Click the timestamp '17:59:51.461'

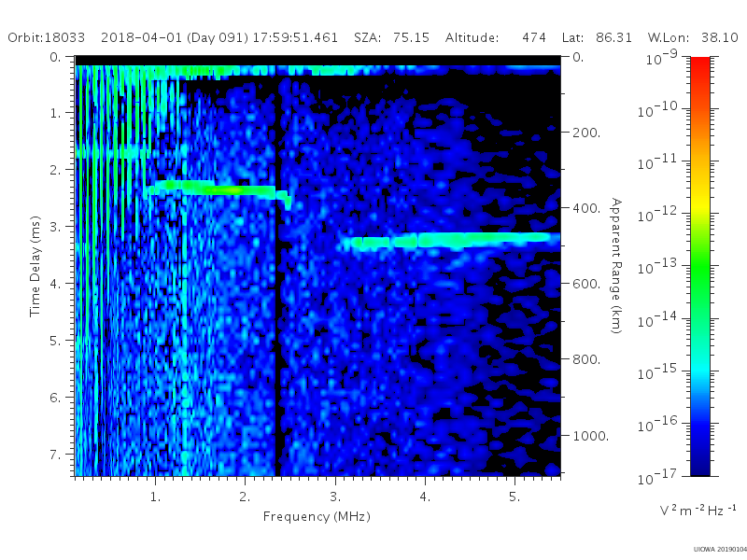coord(295,37)
